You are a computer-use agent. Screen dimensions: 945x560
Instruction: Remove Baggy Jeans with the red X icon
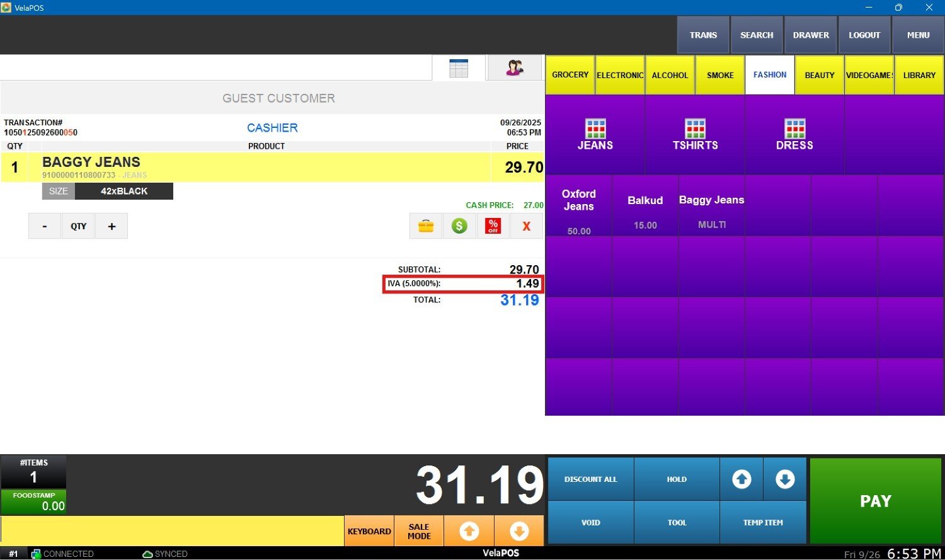click(x=527, y=226)
